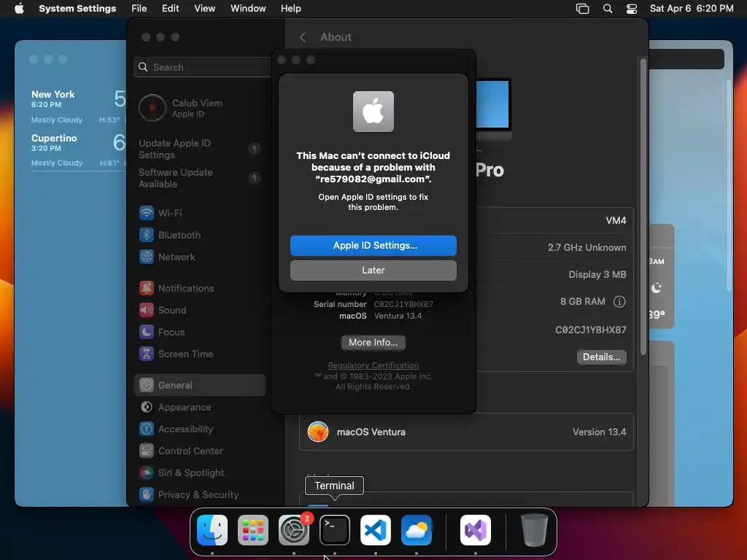Open the Weather app in Dock
747x560 pixels.
tap(417, 530)
